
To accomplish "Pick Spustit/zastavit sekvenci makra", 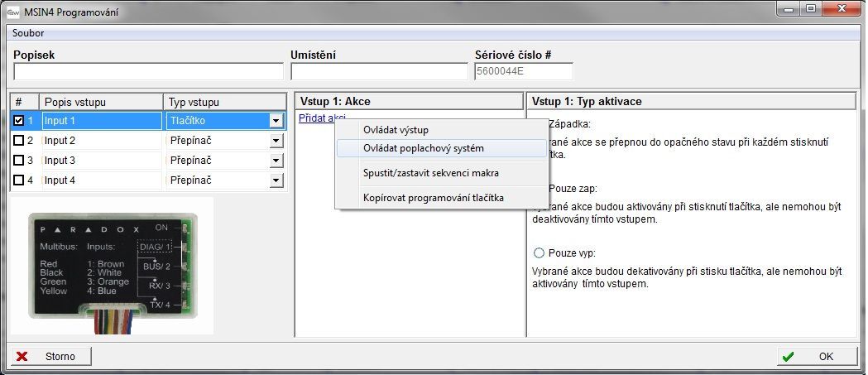I will (x=430, y=173).
